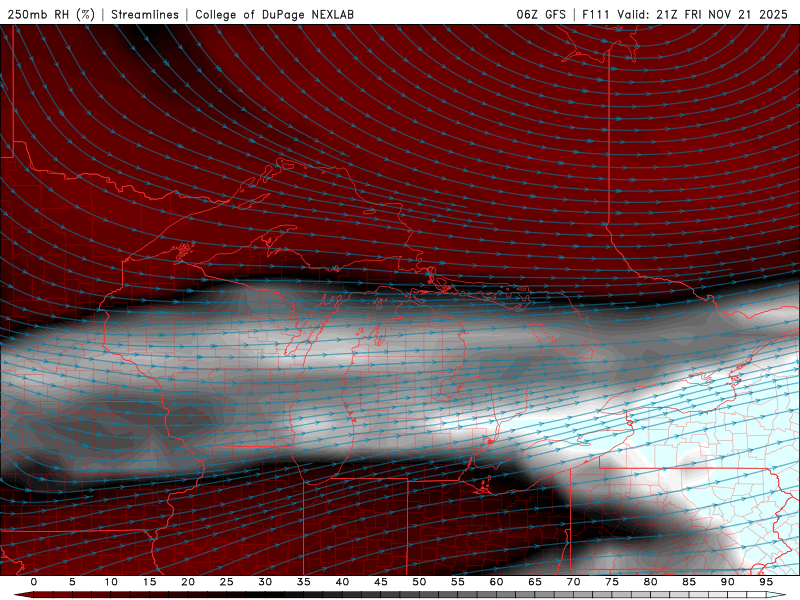Click the "250mb RH (%)" title text
The width and height of the screenshot is (800, 600).
click(51, 14)
